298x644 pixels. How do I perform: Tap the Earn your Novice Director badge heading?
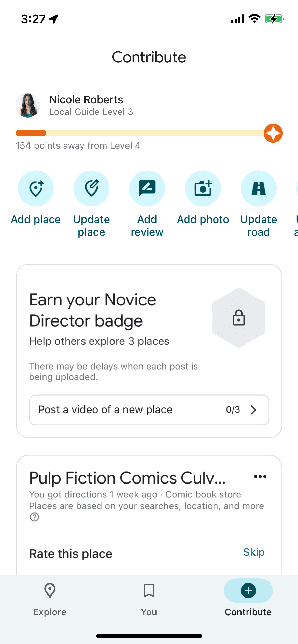pos(93,310)
